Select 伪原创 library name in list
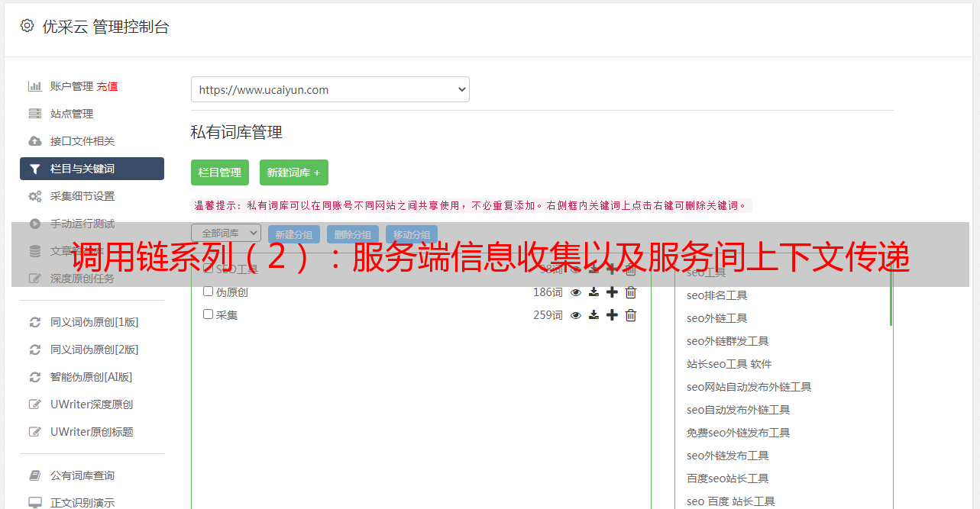This screenshot has height=509, width=980. [x=231, y=292]
